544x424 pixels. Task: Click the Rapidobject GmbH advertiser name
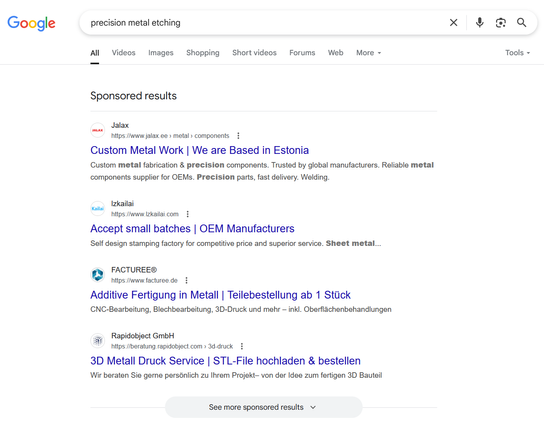coord(143,336)
